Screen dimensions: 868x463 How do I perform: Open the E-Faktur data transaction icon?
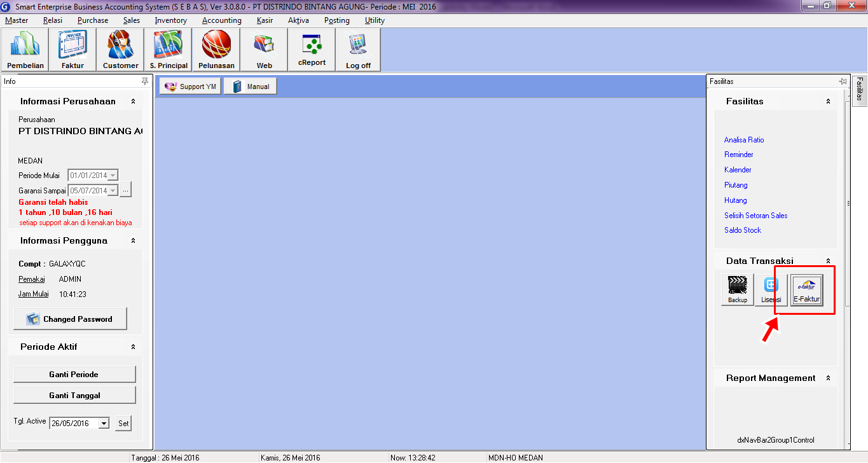coord(806,290)
